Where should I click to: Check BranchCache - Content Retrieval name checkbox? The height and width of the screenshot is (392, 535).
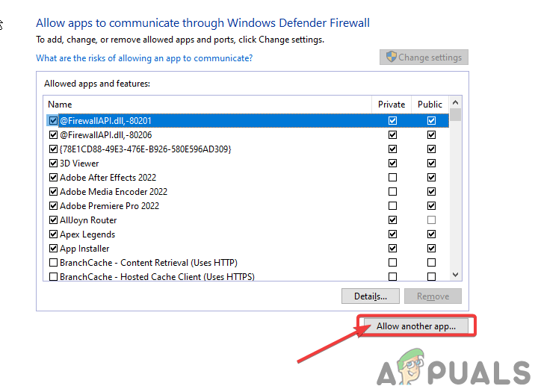point(53,263)
